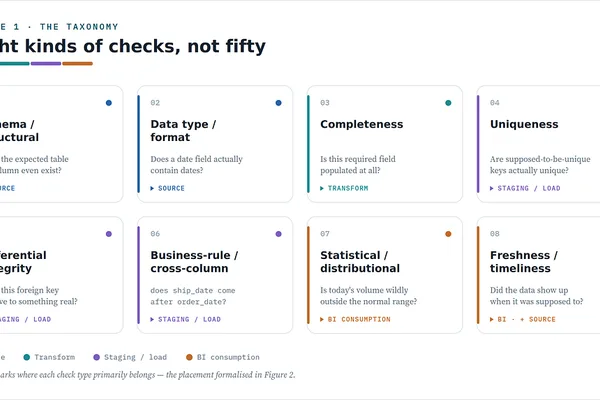Click the triangle arrow beside TRANSFORM tag
Screen dimensions: 600x400
(322, 188)
